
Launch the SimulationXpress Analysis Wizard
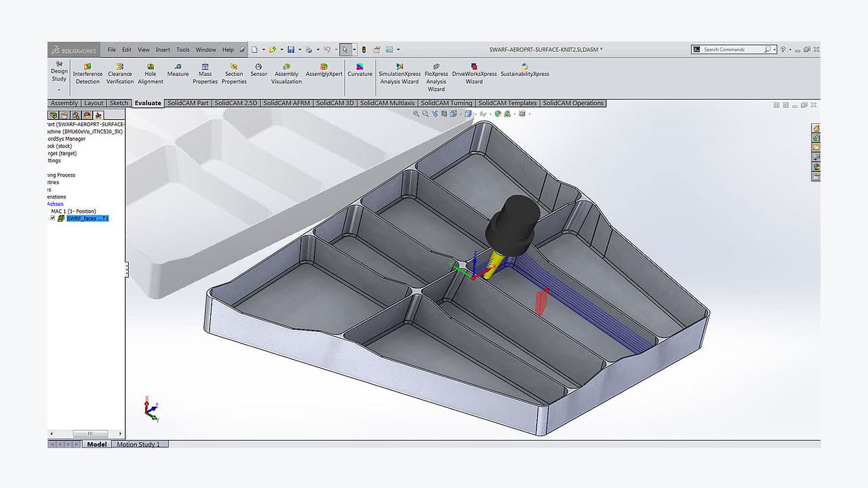[x=399, y=71]
